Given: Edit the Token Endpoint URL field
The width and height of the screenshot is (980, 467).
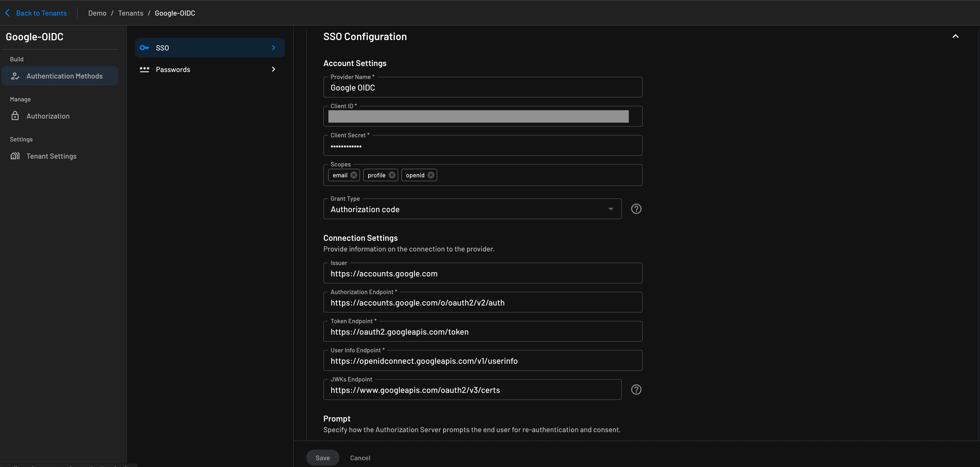Looking at the screenshot, I should 482,332.
